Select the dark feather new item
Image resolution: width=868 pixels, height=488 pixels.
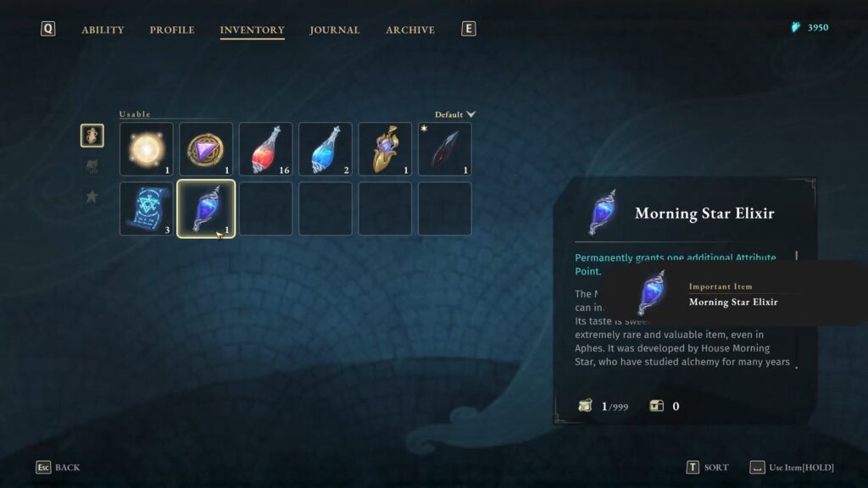445,149
